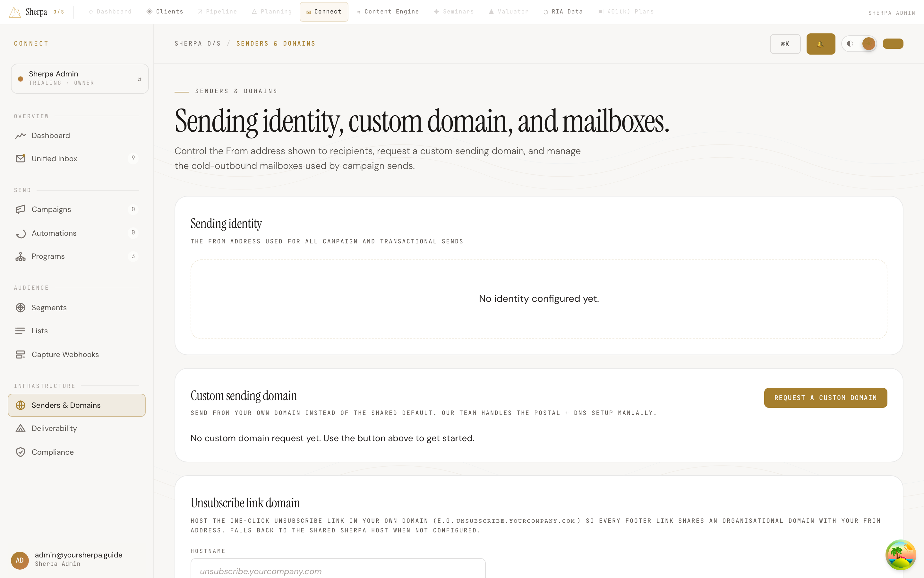Screen dimensions: 924x578
Task: Open Compliance in the sidebar
Action: (76, 452)
